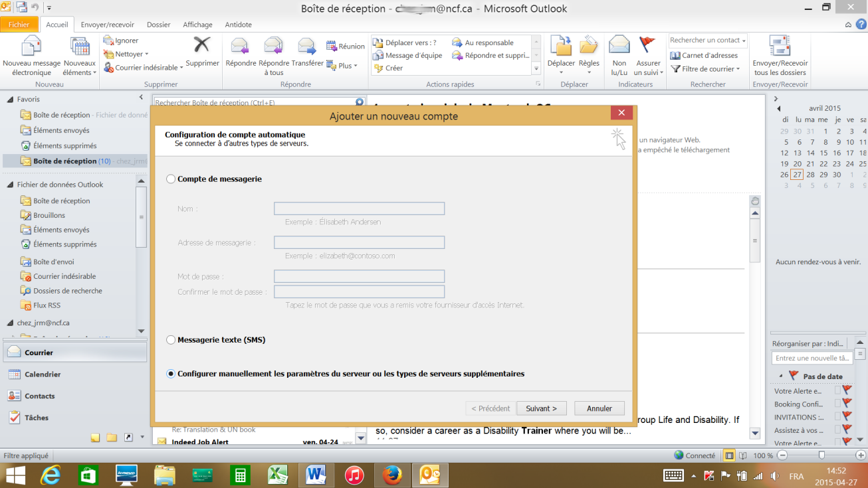Click the zoom slider in status bar
This screenshot has width=868, height=488.
click(822, 455)
